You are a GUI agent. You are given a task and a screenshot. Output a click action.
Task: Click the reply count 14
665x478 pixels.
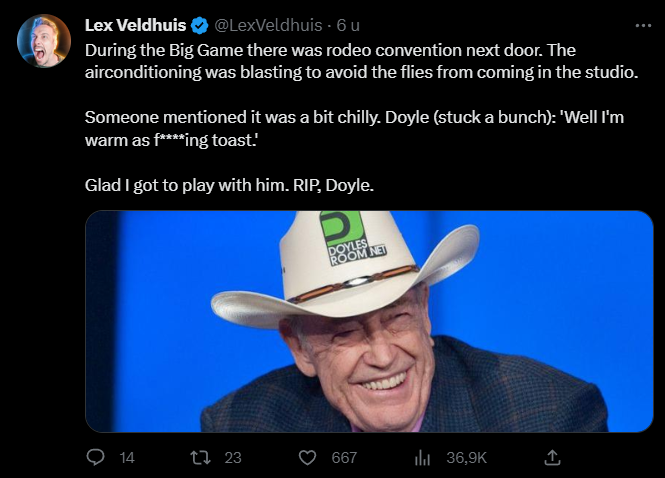click(x=126, y=457)
